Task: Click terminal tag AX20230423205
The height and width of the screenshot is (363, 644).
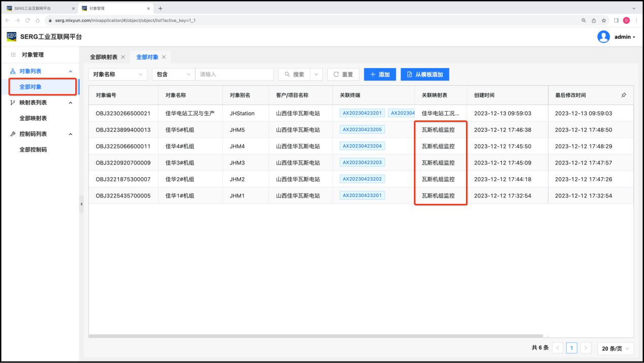Action: click(362, 129)
